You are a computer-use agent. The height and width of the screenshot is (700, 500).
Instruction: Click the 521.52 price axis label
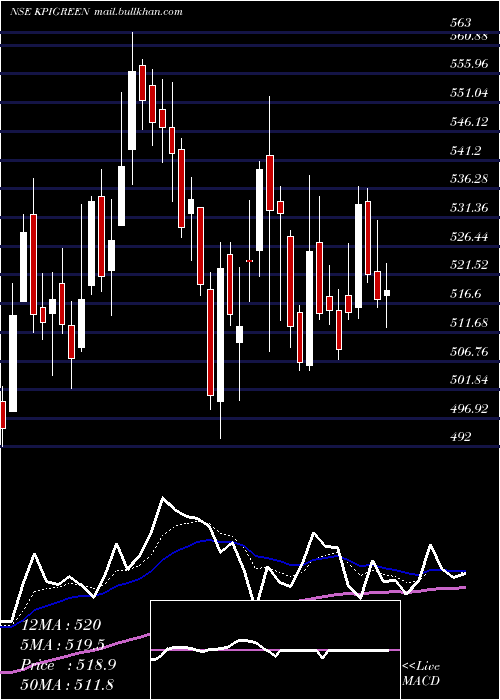tap(469, 265)
